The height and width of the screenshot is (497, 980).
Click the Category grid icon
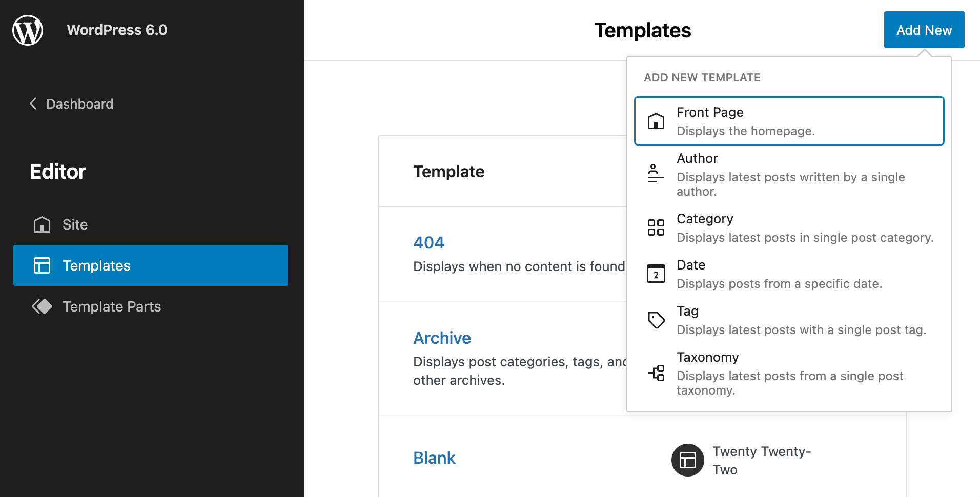[656, 227]
